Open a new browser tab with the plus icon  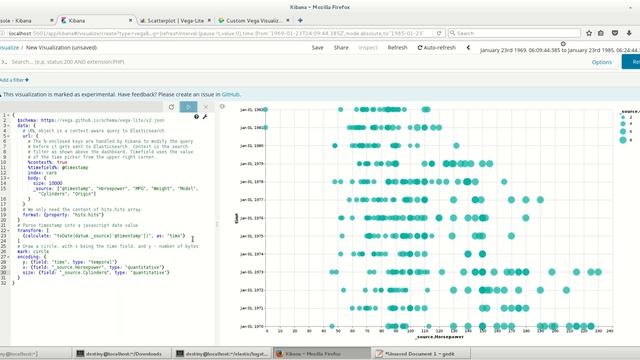tap(300, 20)
